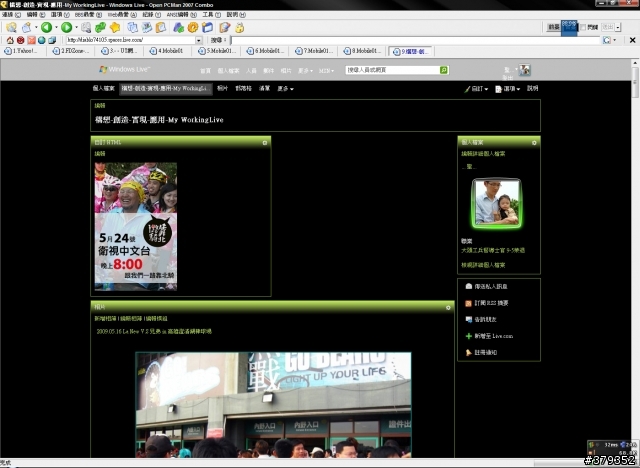The width and height of the screenshot is (640, 468).
Task: Click the blue window-frame toolbar icon
Action: pyautogui.click(x=207, y=27)
